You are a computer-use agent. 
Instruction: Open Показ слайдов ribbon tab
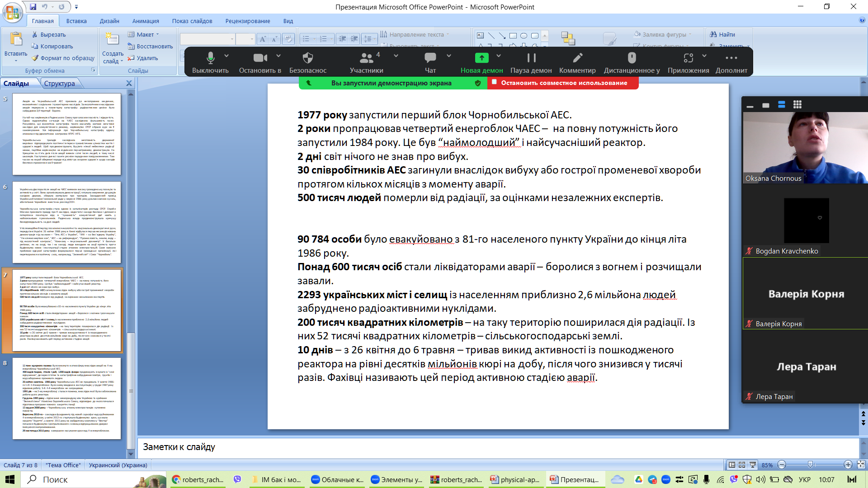pyautogui.click(x=192, y=21)
